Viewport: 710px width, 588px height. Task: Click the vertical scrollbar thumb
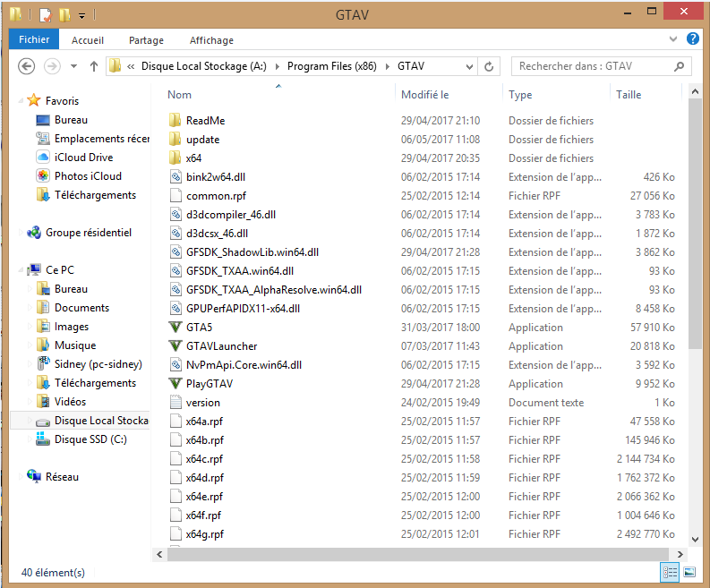tap(695, 224)
